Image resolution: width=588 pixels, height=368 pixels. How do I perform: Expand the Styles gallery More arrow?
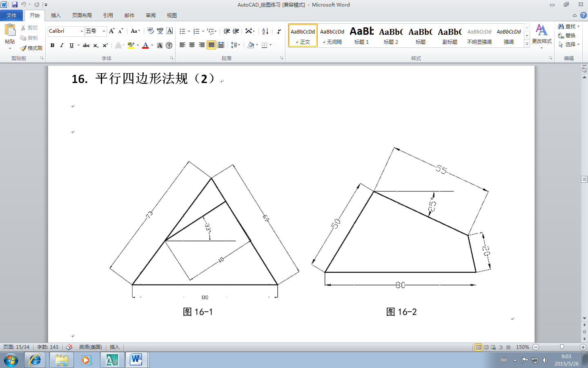[x=527, y=44]
